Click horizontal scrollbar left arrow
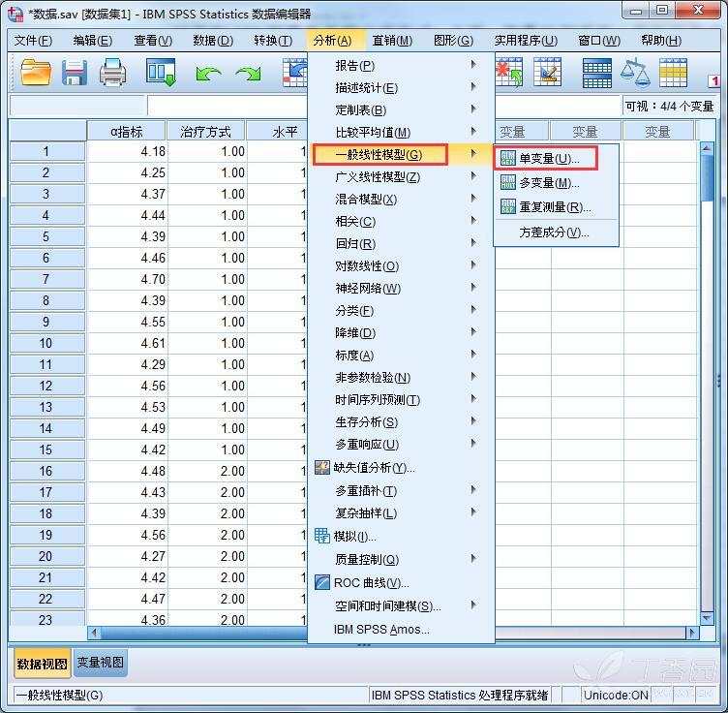 pyautogui.click(x=94, y=633)
